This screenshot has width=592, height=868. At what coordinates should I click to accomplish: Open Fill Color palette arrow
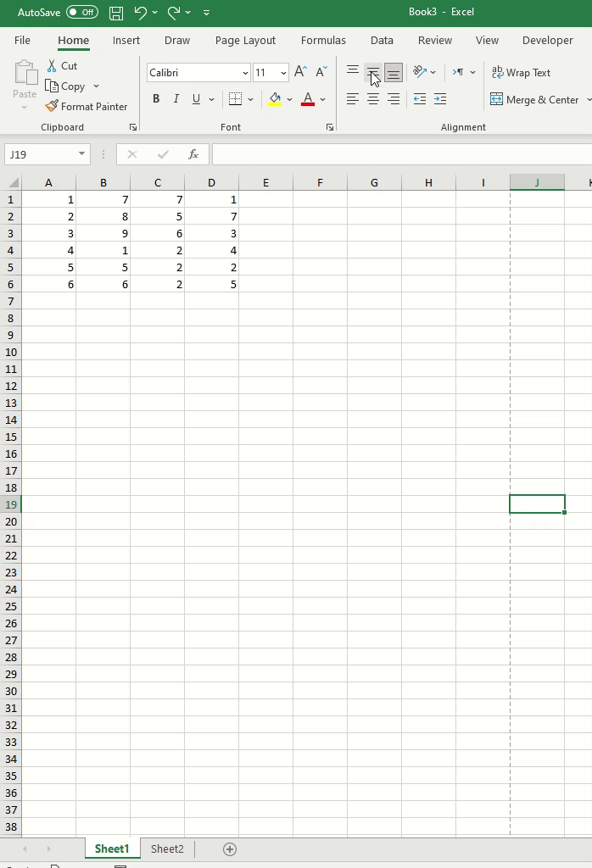(x=289, y=99)
